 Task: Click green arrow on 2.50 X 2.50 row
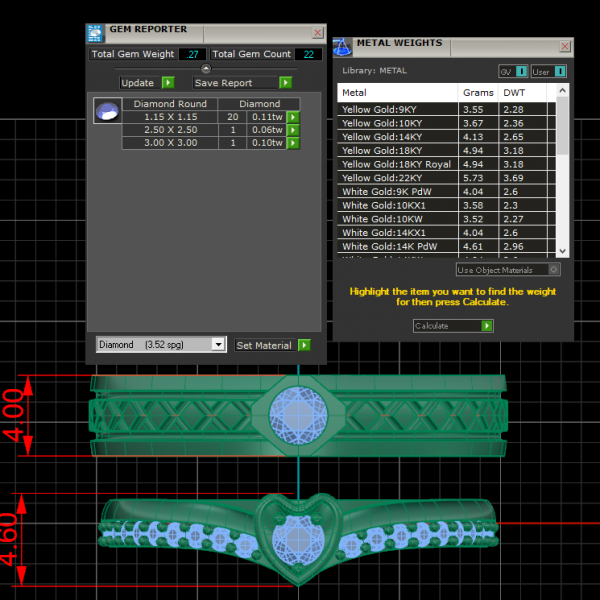[x=293, y=130]
